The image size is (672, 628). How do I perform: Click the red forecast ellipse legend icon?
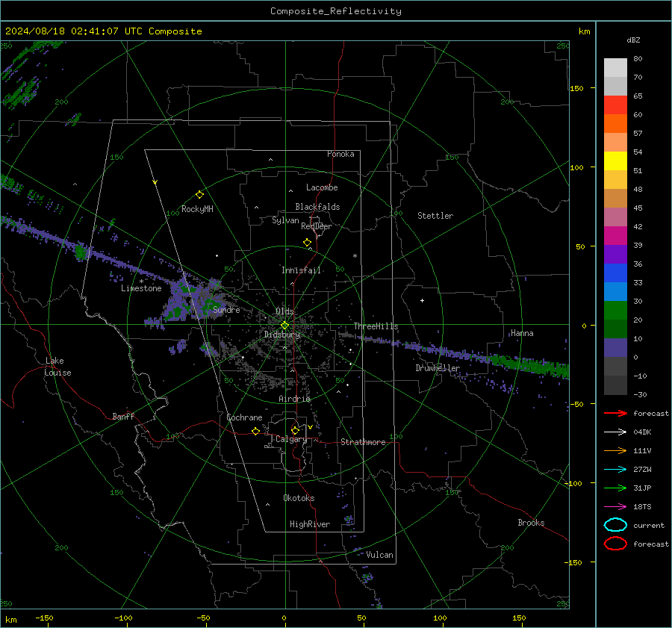[x=615, y=544]
